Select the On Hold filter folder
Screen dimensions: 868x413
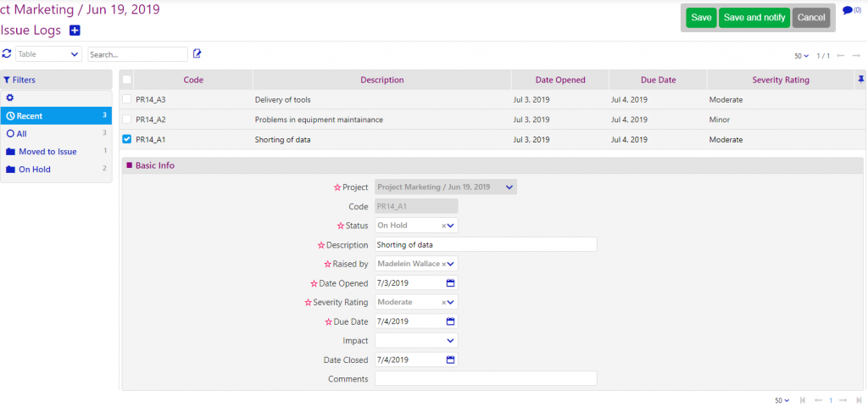(x=35, y=170)
